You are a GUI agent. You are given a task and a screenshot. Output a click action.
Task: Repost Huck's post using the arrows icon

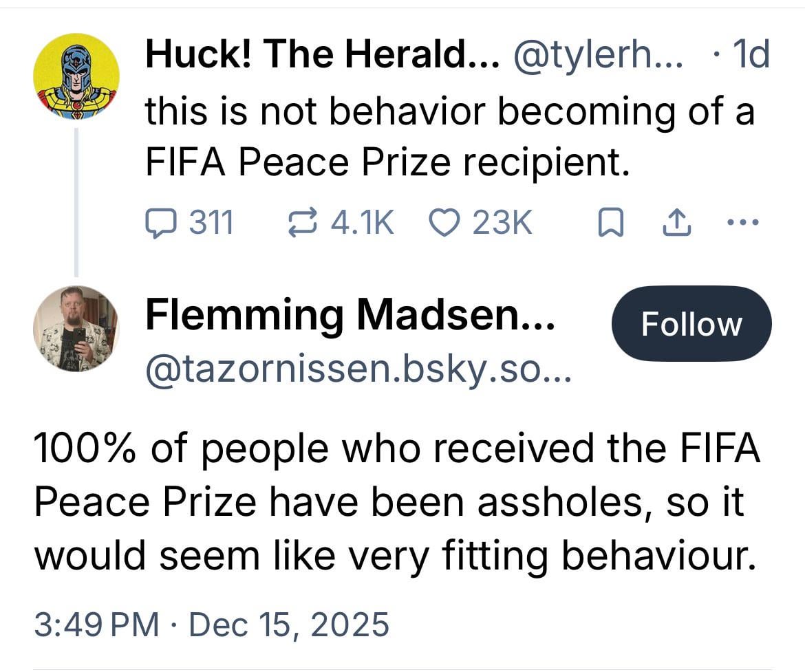click(302, 223)
